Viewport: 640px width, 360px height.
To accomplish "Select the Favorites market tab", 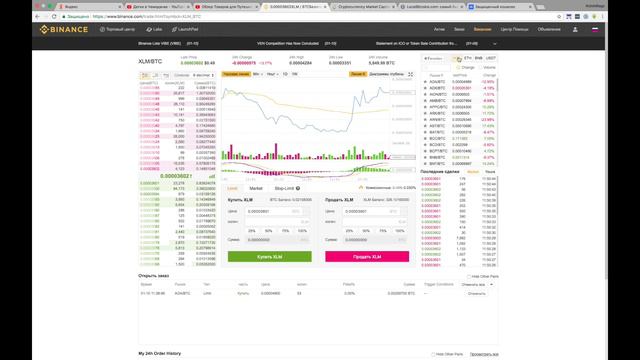I will [433, 58].
